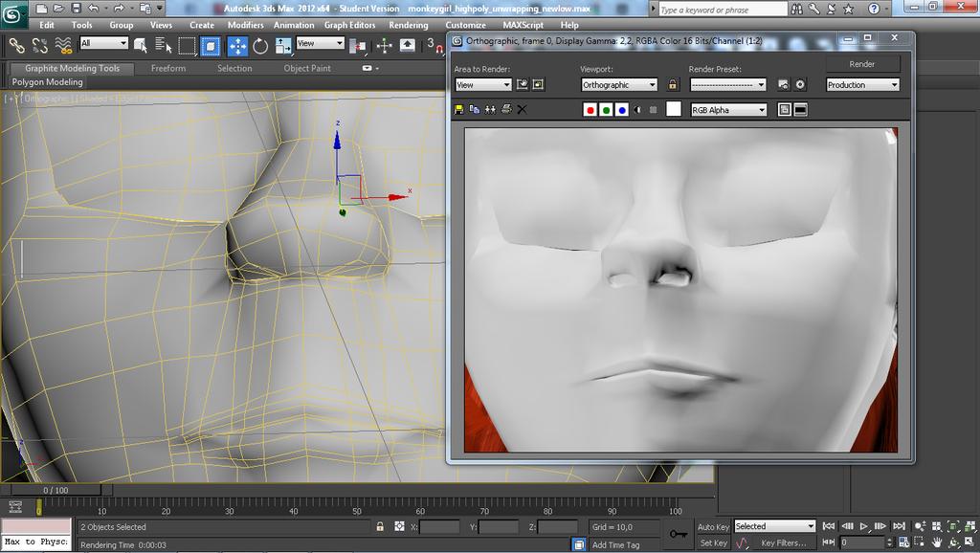Screen dimensions: 980x553
Task: Open the key filter Selected dropdown
Action: coord(775,527)
